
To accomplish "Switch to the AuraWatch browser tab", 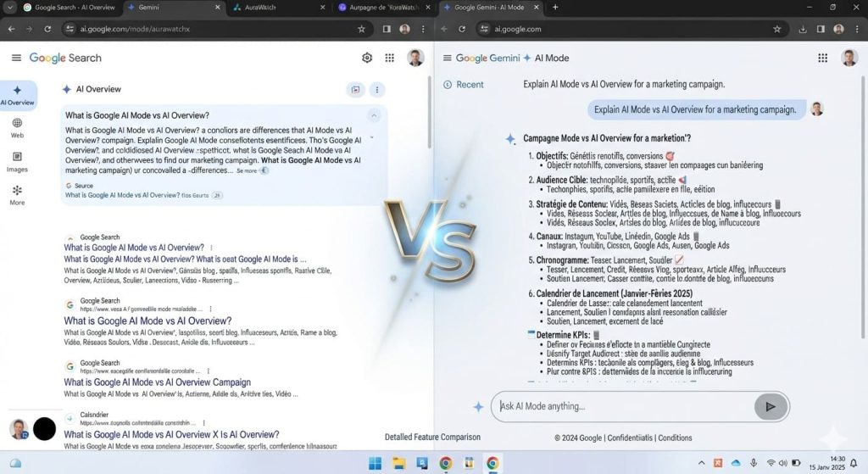I will [279, 7].
